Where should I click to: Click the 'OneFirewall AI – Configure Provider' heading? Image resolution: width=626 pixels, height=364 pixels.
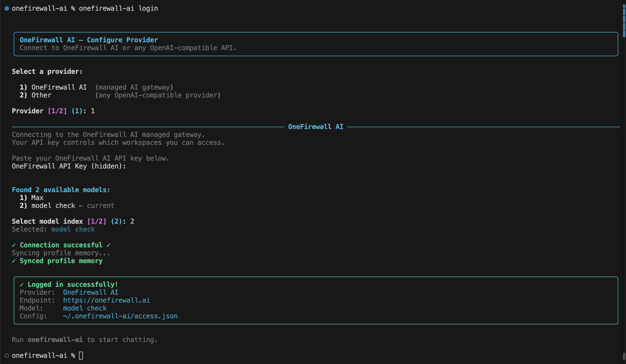click(89, 40)
